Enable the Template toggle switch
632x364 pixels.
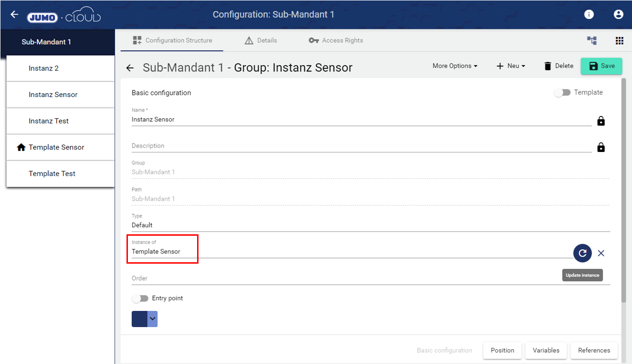pyautogui.click(x=562, y=93)
